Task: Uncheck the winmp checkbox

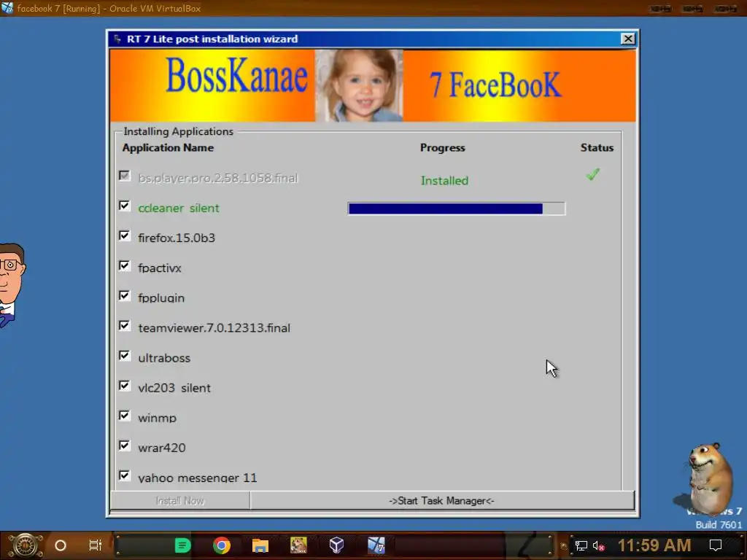Action: tap(124, 416)
